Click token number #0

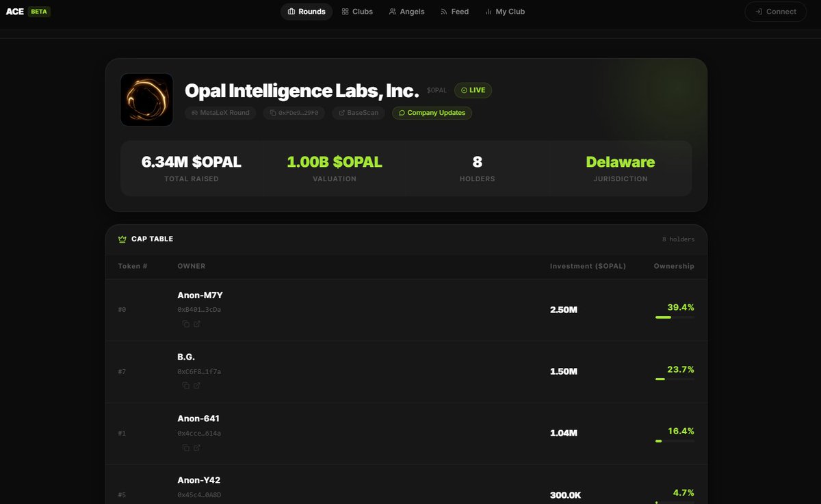pyautogui.click(x=122, y=310)
